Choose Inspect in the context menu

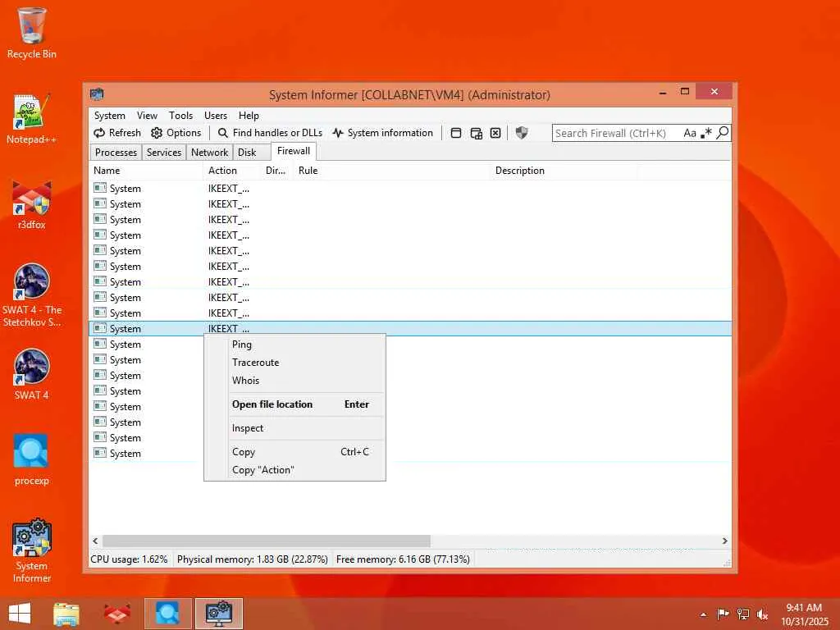click(294, 428)
